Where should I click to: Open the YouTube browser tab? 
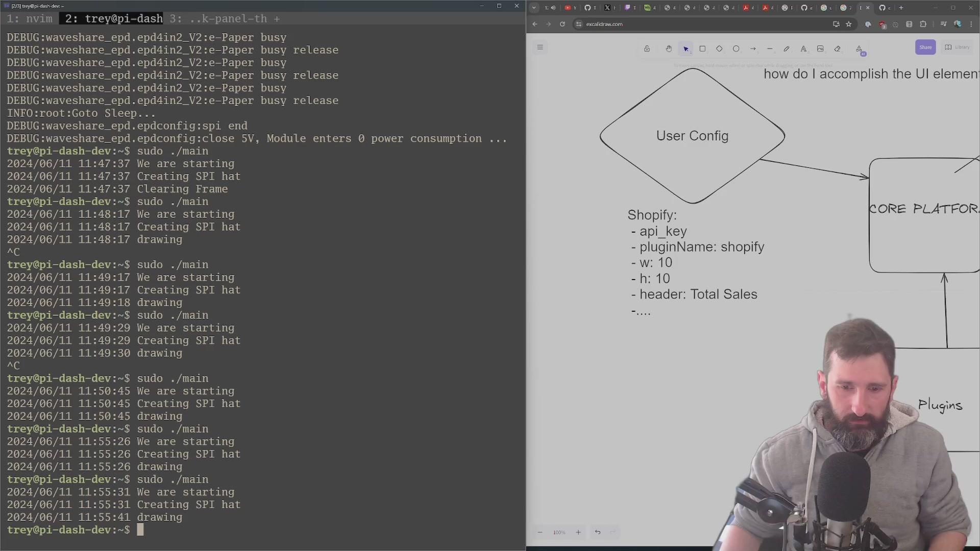point(570,8)
